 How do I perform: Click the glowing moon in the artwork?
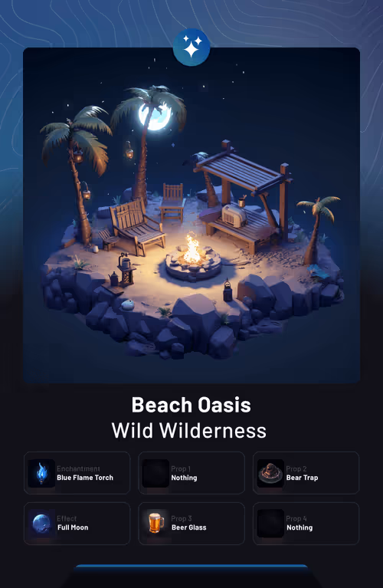[155, 117]
